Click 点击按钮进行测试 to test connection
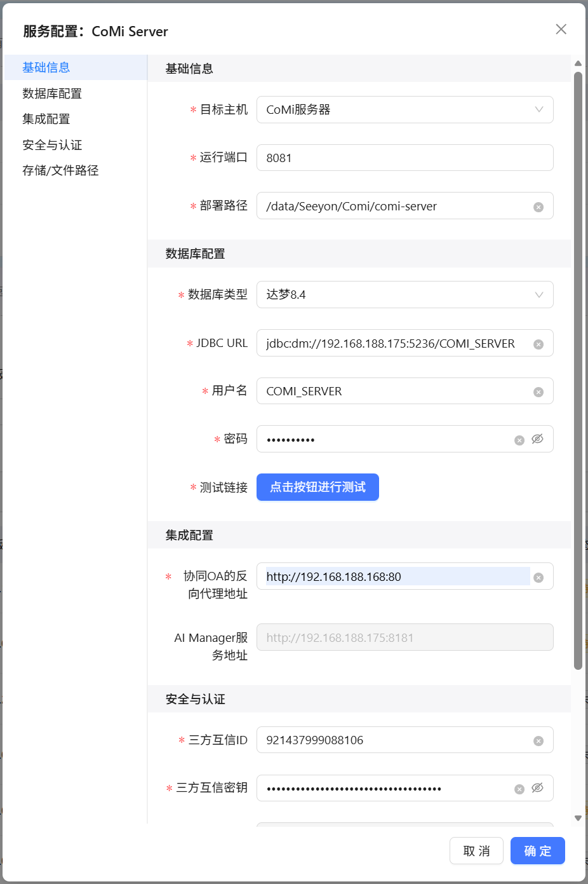 coord(317,487)
